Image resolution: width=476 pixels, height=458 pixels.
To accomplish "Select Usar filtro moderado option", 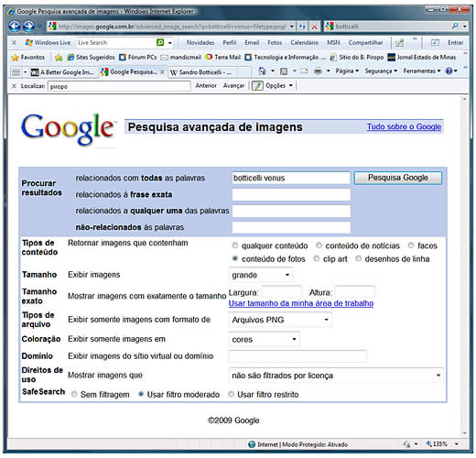I will (x=141, y=394).
